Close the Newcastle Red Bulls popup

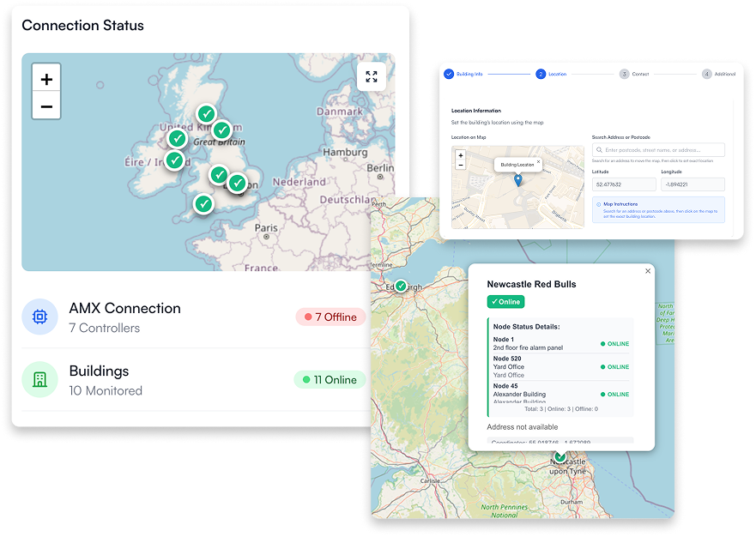coord(648,271)
